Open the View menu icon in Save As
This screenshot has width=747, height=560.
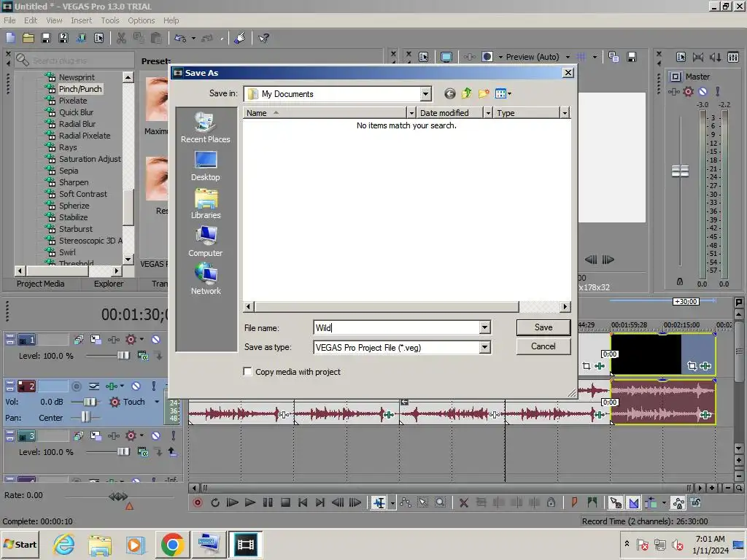[503, 94]
